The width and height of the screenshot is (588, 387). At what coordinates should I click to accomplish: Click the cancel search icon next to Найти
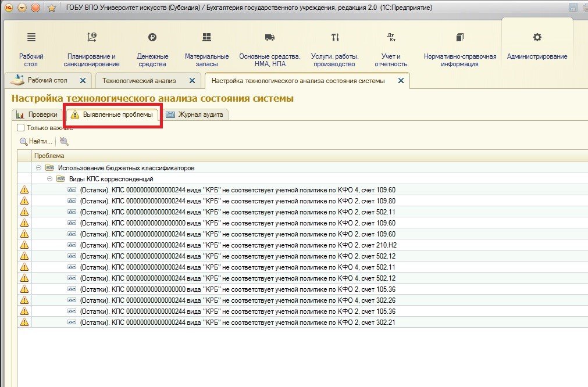pyautogui.click(x=63, y=141)
